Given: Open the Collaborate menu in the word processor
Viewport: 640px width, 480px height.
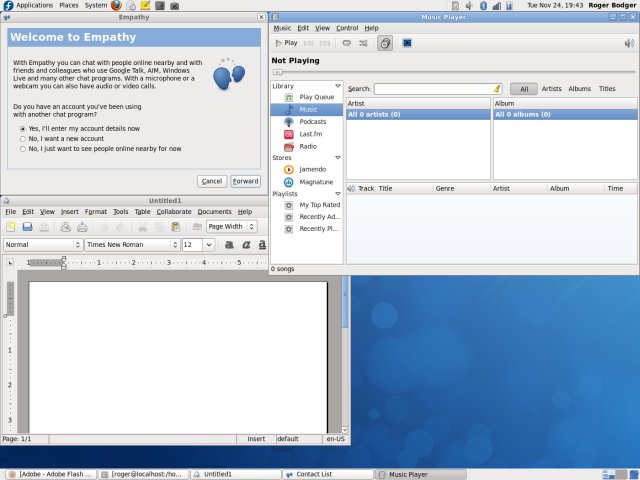Looking at the screenshot, I should point(173,212).
